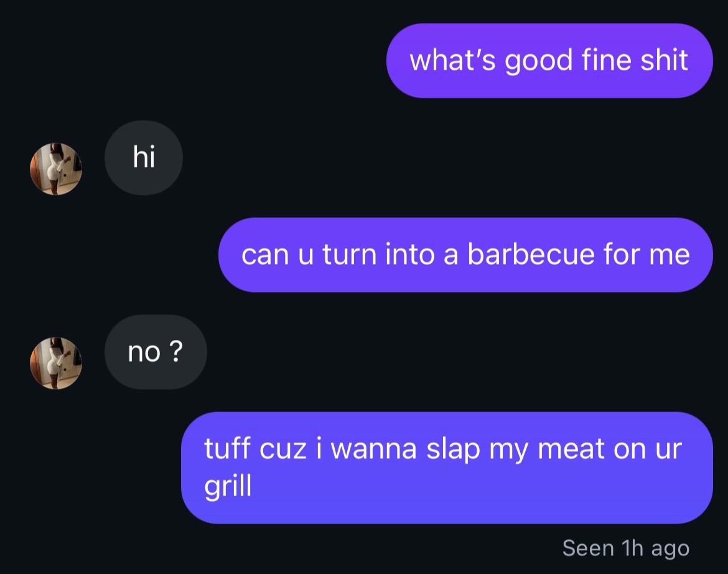Tap the profile picture beside the "hi" message

56,169
